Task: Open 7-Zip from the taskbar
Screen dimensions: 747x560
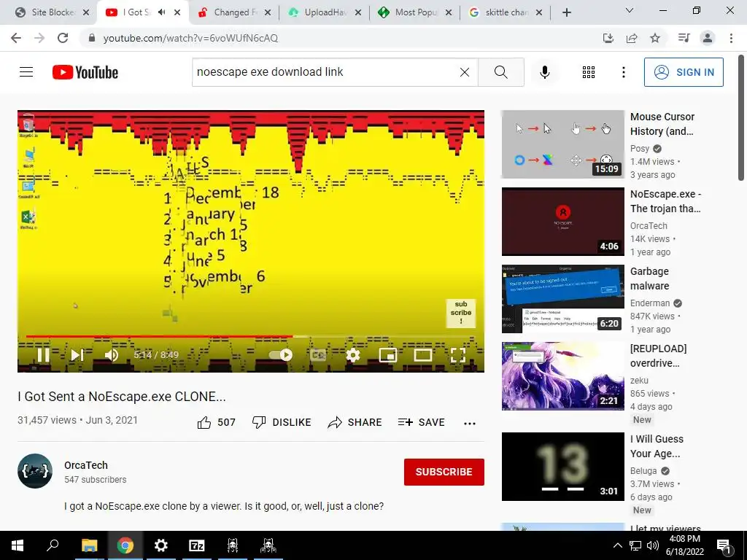Action: (x=197, y=545)
